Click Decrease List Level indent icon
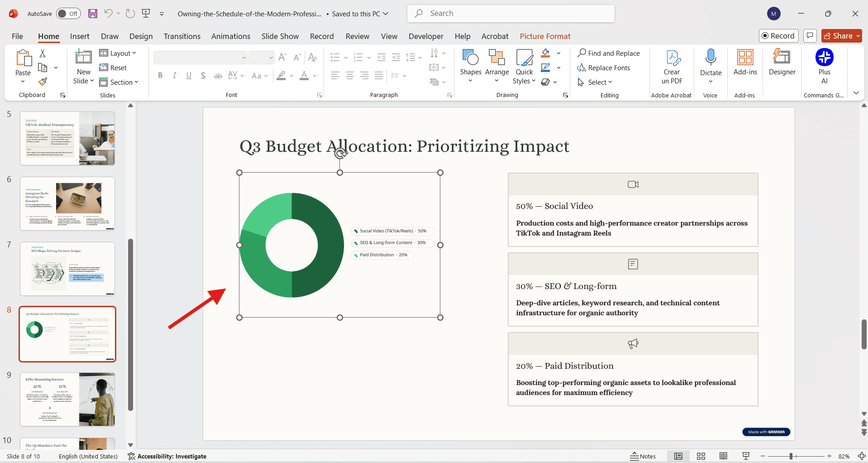 [x=382, y=57]
